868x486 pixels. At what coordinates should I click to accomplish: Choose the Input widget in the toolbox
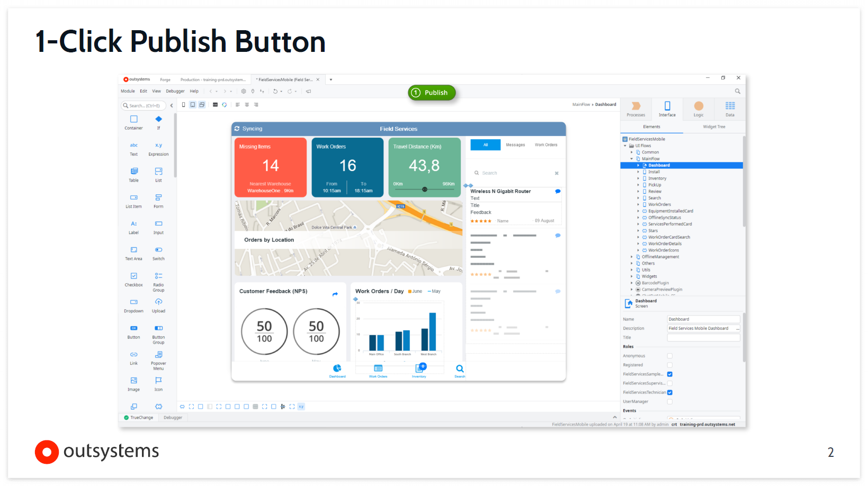(158, 227)
